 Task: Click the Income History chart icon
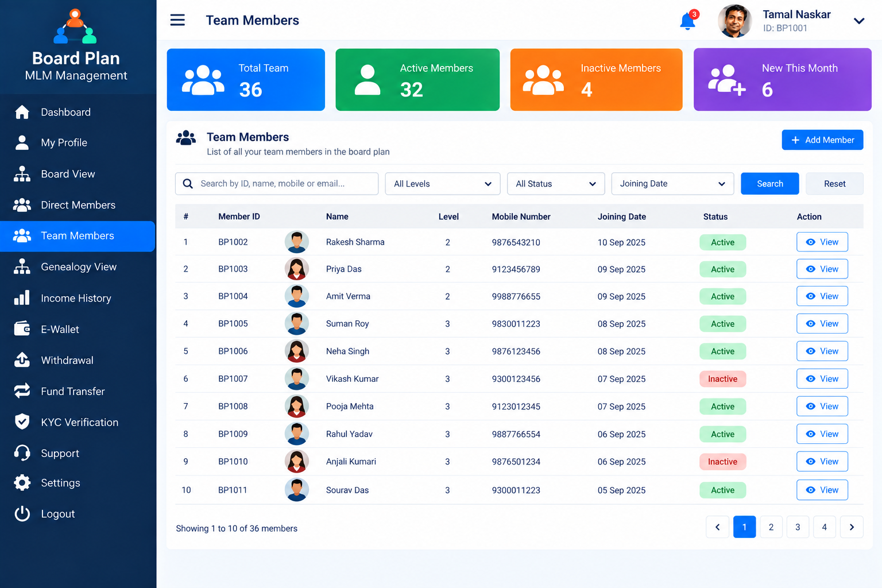pos(22,298)
